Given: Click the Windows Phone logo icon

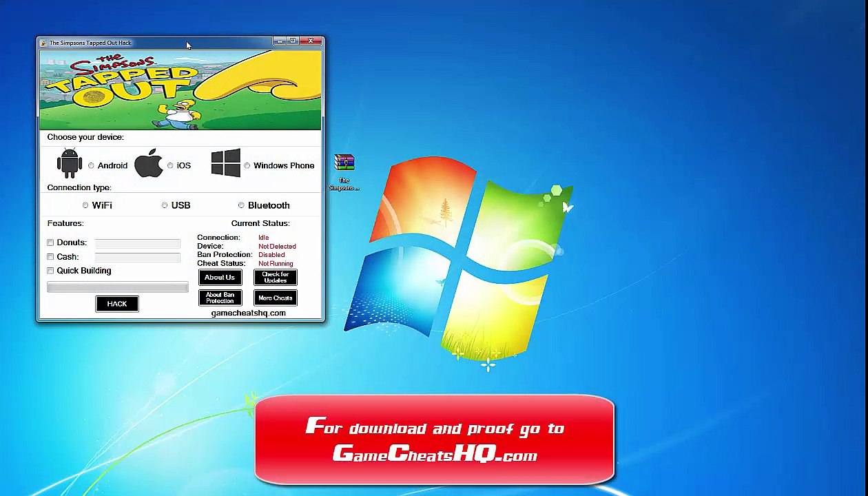Looking at the screenshot, I should click(x=226, y=163).
